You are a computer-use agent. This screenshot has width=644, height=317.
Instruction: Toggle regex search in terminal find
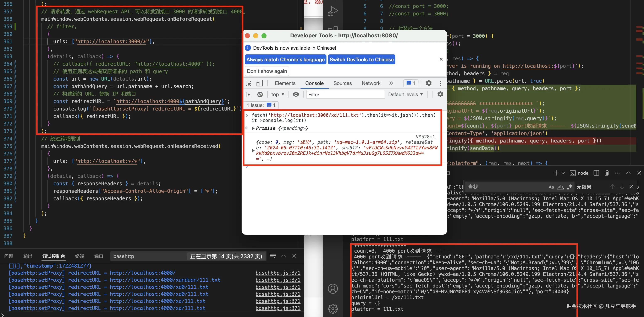pos(569,187)
